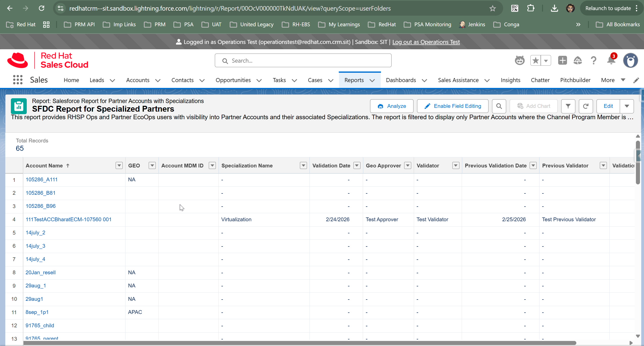Bookmark this page with the Chrome star
Screen dimensions: 644x346
coord(492,8)
